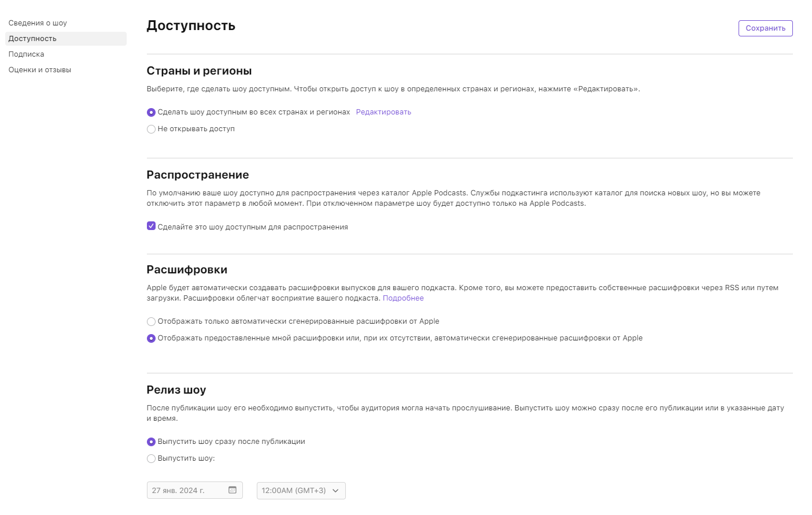This screenshot has width=812, height=515.
Task: Uncheck the distribution availability checkbox
Action: pyautogui.click(x=151, y=226)
